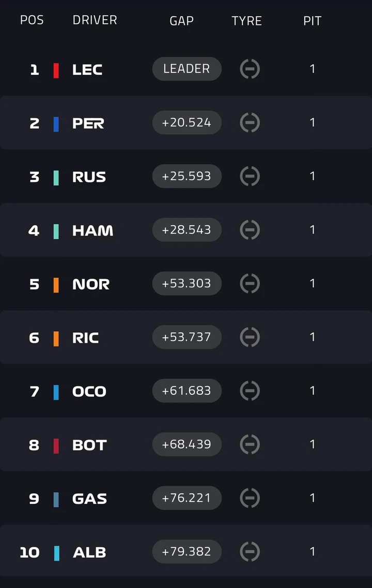
Task: Click the red team color bar for LEC
Action: pyautogui.click(x=56, y=70)
